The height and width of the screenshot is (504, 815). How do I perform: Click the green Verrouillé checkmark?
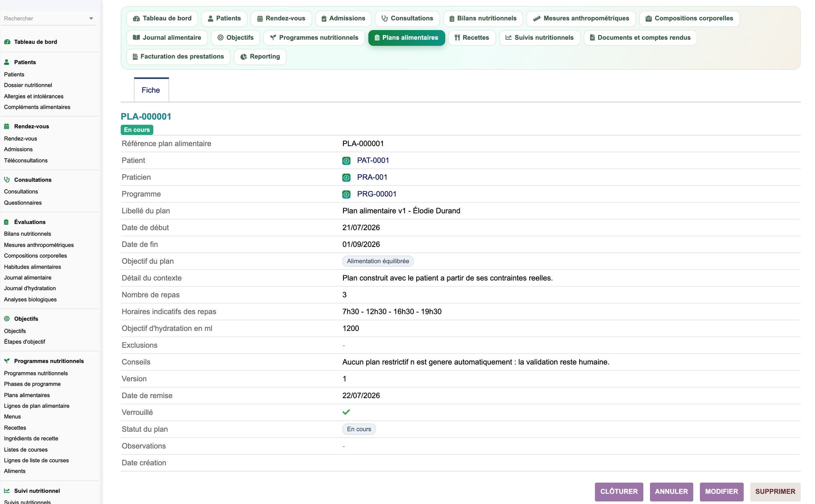346,412
